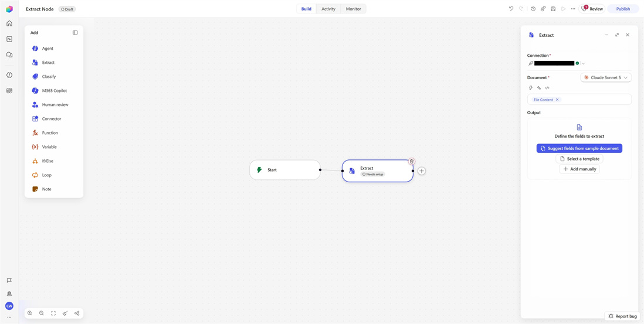Screen dimensions: 644x324
Task: Remove the File Content tag with its X
Action: pos(557,100)
